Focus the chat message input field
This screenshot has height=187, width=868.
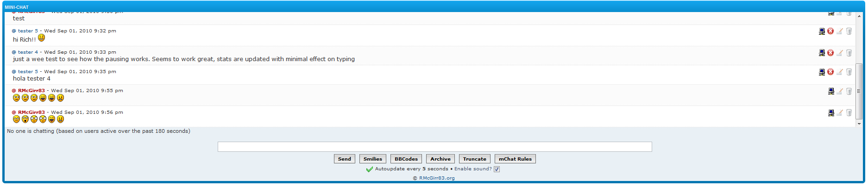(434, 147)
